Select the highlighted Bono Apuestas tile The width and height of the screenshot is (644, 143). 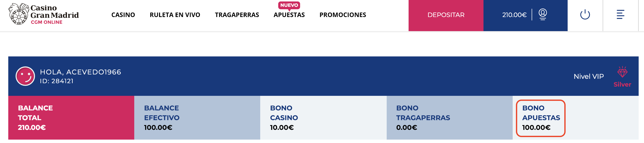tap(540, 118)
